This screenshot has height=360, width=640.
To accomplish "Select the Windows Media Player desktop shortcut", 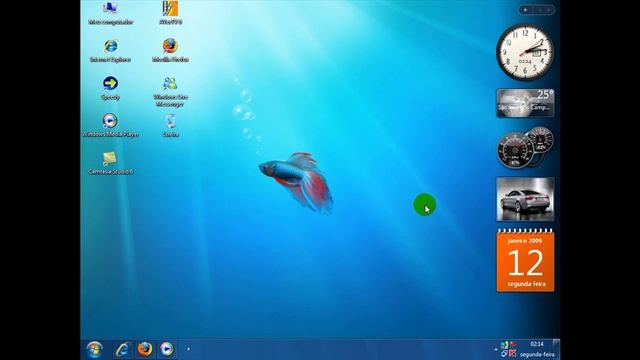I will (x=110, y=125).
